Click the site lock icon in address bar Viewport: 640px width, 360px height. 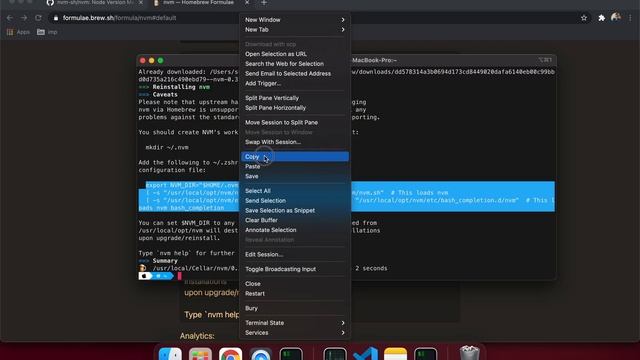(56, 18)
